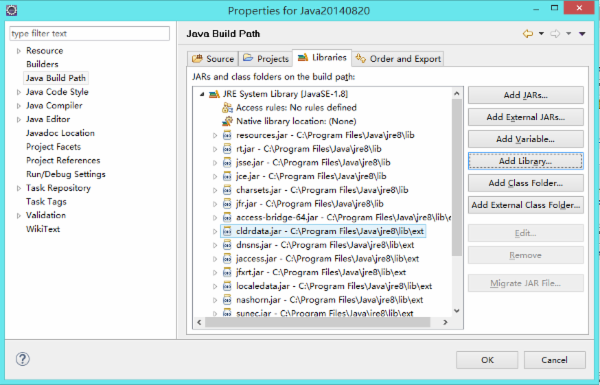Open the back history dropdown arrow
Image resolution: width=600 pixels, height=385 pixels.
pyautogui.click(x=541, y=34)
